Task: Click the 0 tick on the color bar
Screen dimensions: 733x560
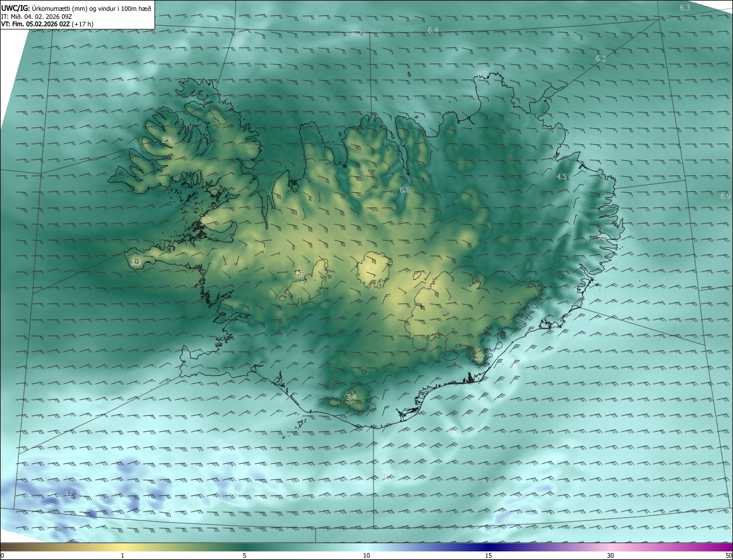Action: (2, 555)
